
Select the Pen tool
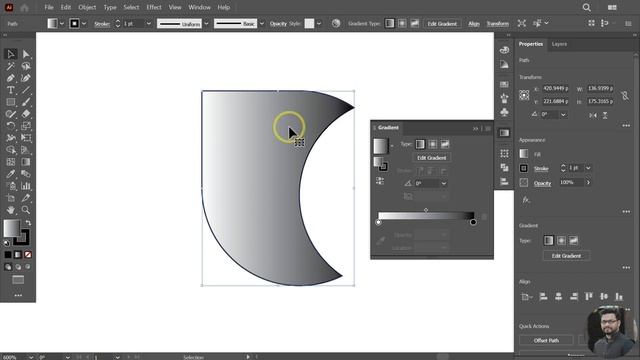[11, 78]
